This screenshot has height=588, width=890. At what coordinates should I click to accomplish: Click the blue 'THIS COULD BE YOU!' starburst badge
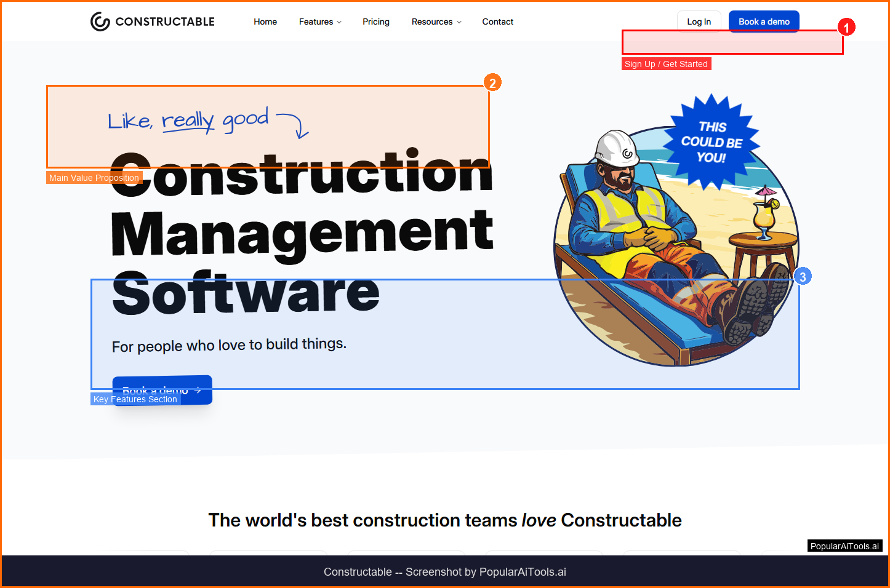712,142
